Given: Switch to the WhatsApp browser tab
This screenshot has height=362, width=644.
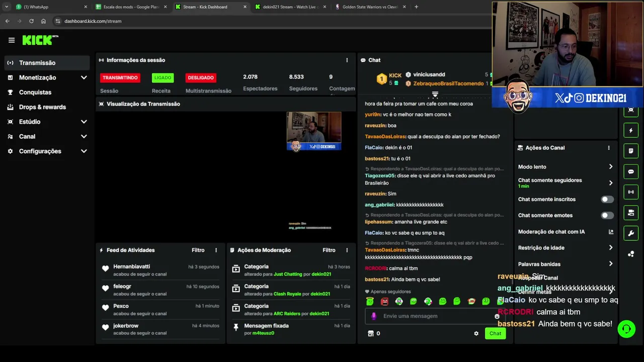Looking at the screenshot, I should pyautogui.click(x=50, y=7).
